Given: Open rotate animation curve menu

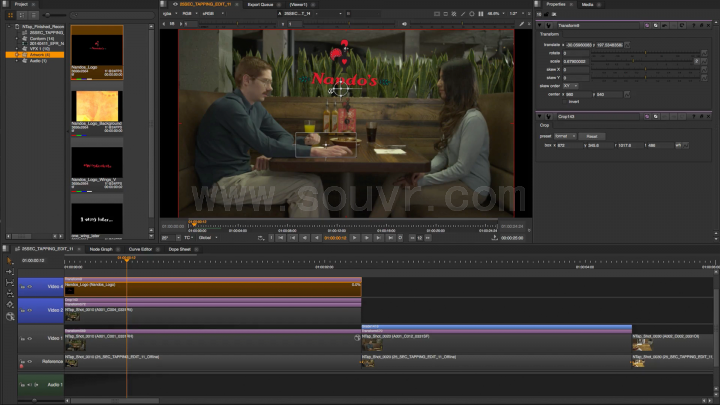Looking at the screenshot, I should click(704, 53).
